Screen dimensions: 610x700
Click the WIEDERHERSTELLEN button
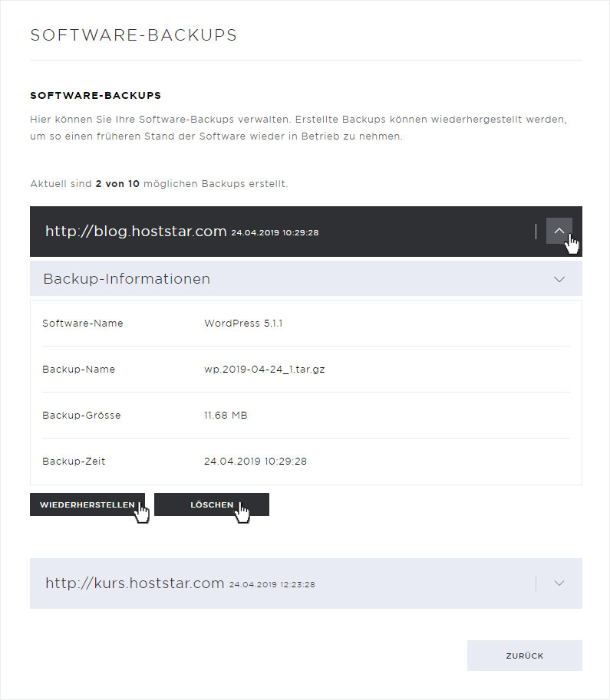87,504
